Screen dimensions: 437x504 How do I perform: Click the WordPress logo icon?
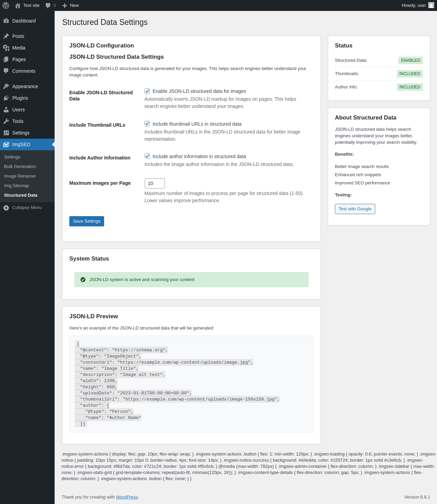click(6, 5)
